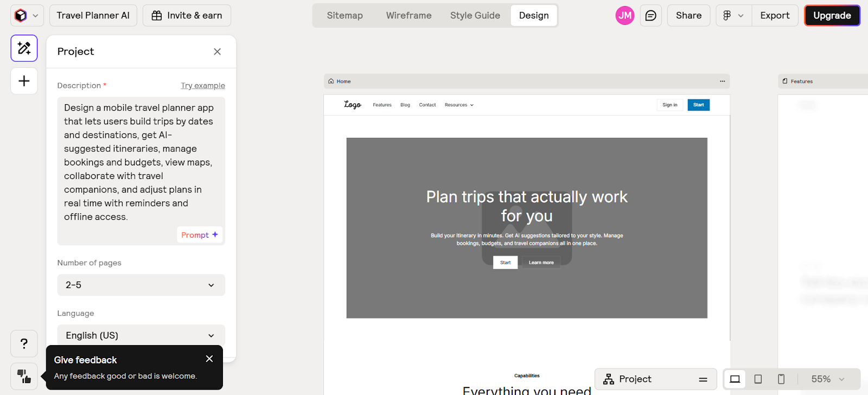Open the Home frame three-dot menu
The width and height of the screenshot is (868, 395).
point(722,81)
